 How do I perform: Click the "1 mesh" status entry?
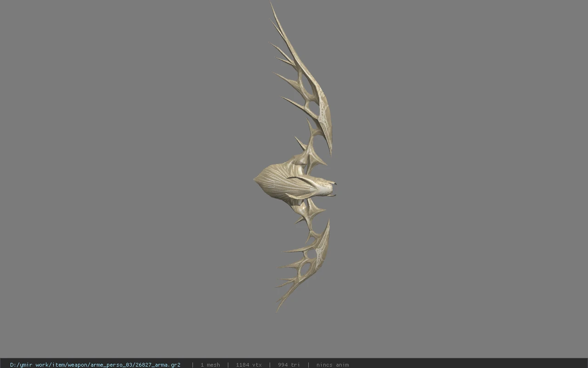pyautogui.click(x=210, y=365)
